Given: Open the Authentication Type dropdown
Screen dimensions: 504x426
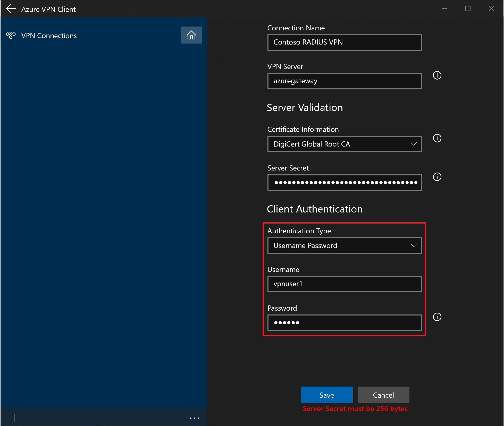Looking at the screenshot, I should pos(345,245).
